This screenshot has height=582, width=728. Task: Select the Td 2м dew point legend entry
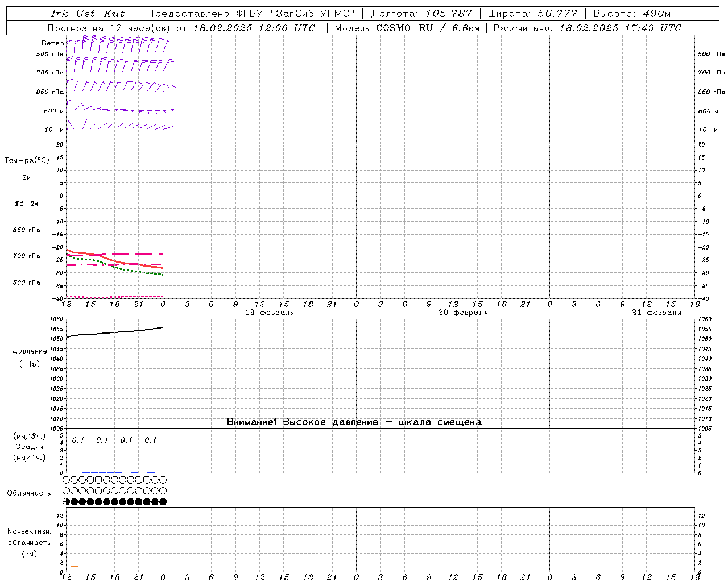pyautogui.click(x=26, y=206)
